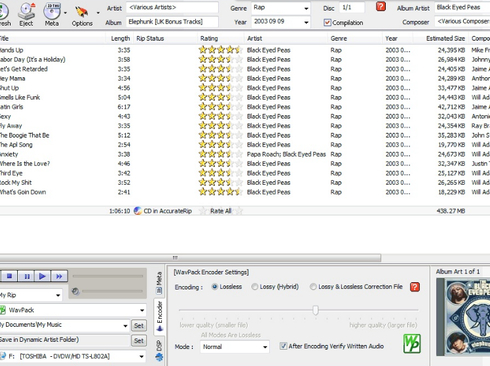
Task: Click the encoder settings red help icon
Action: click(415, 287)
